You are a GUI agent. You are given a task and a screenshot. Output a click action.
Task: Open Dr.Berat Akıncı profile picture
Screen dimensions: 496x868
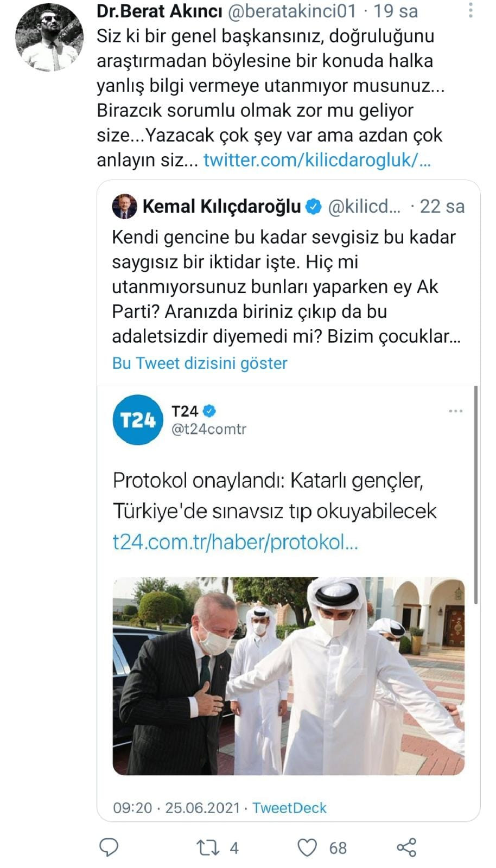pos(49,37)
